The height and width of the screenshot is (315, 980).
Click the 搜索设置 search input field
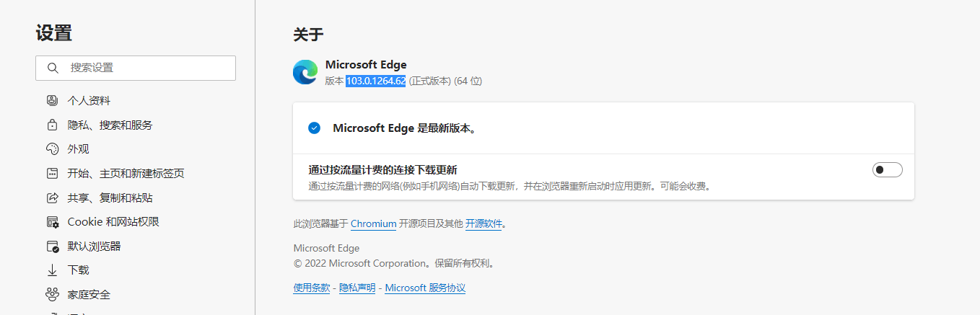click(x=144, y=68)
